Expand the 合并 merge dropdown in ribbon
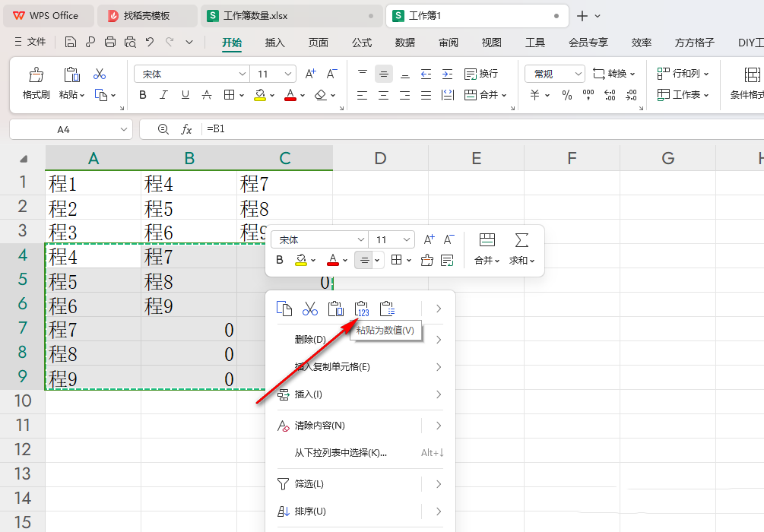The height and width of the screenshot is (532, 764). pyautogui.click(x=504, y=95)
